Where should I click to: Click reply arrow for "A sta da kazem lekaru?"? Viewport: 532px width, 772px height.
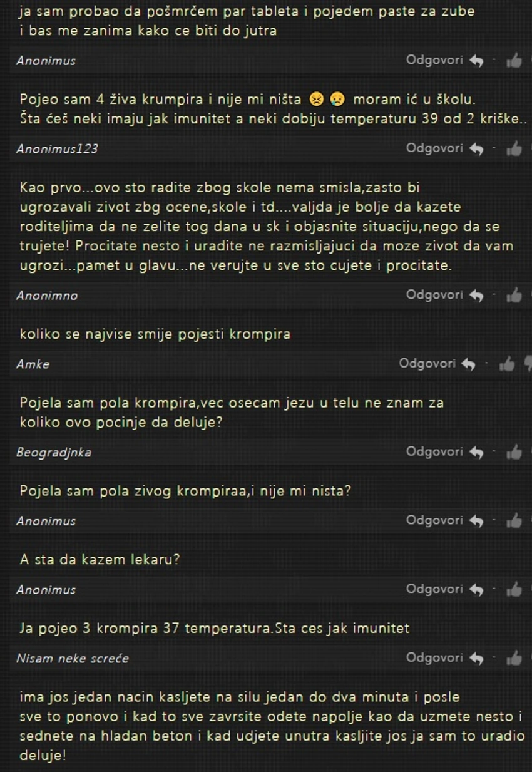[x=476, y=590]
